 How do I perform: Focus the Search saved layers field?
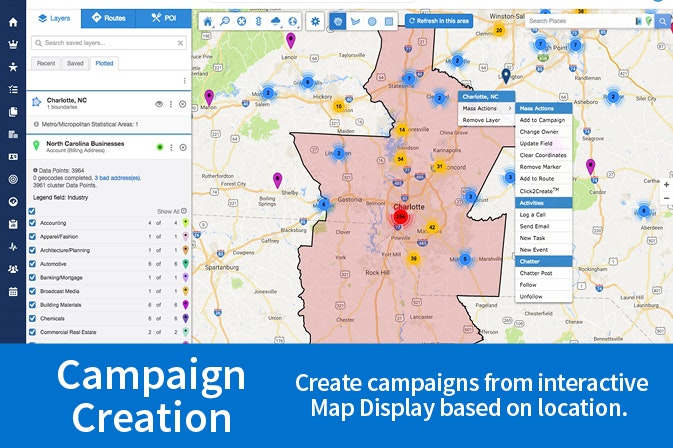109,43
